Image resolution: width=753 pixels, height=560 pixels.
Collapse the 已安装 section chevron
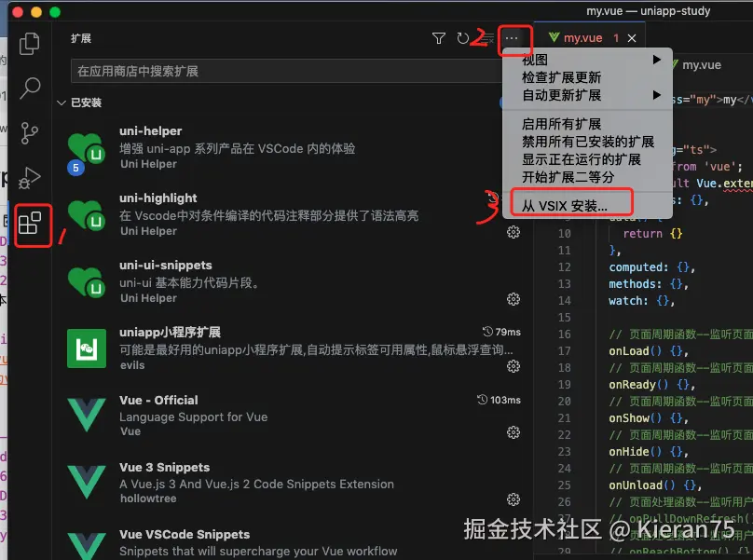[x=62, y=102]
